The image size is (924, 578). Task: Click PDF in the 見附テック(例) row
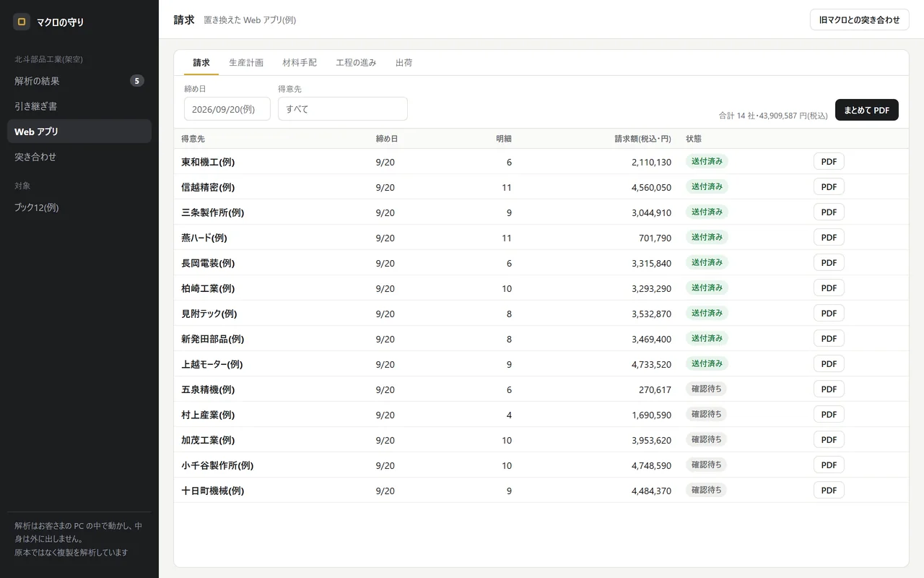[x=829, y=314]
